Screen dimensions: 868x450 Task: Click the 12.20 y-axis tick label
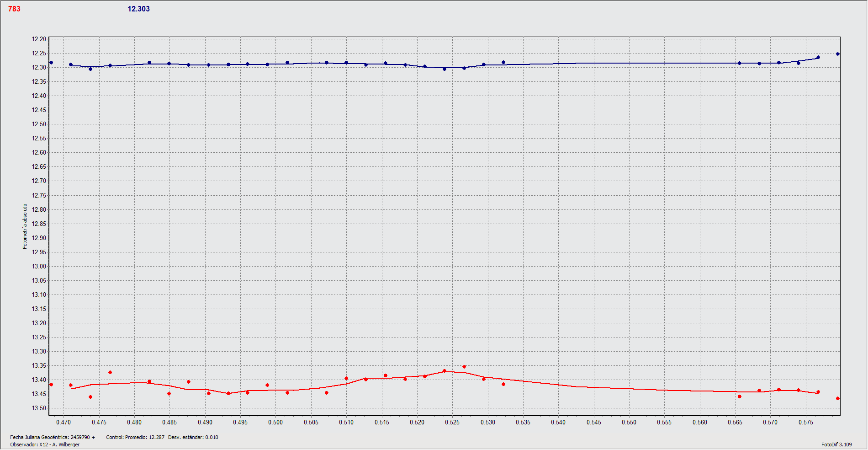[x=39, y=39]
